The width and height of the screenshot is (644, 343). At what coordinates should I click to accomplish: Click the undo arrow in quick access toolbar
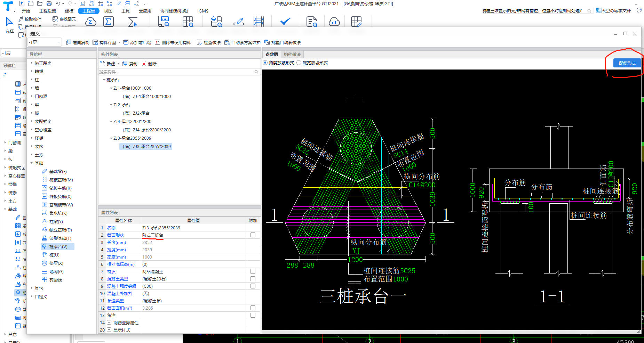pyautogui.click(x=58, y=3)
